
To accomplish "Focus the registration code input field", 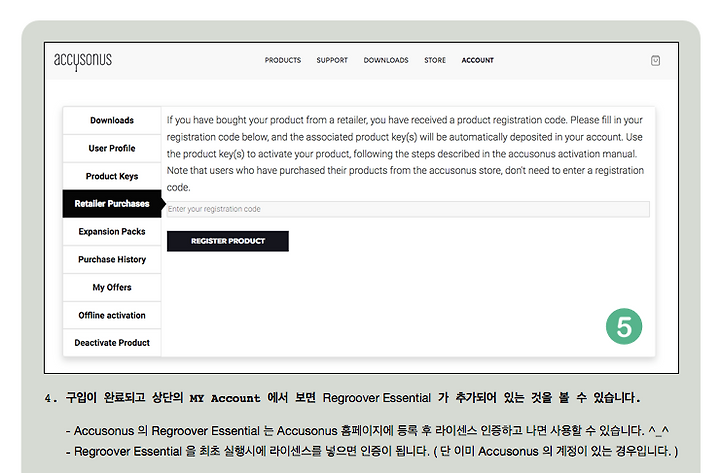I will [408, 209].
